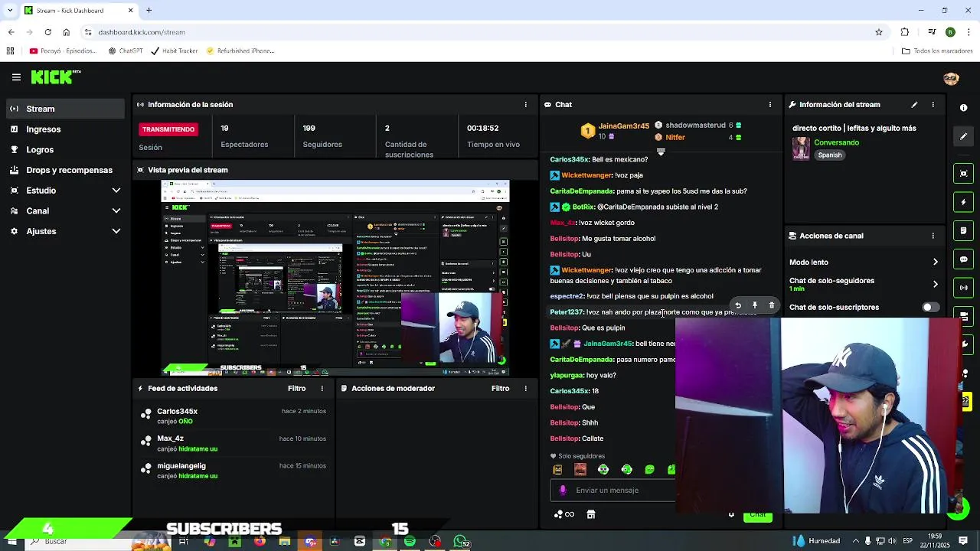
Task: Click JainaGam3r45 in the top gifters leaderboard
Action: click(623, 126)
